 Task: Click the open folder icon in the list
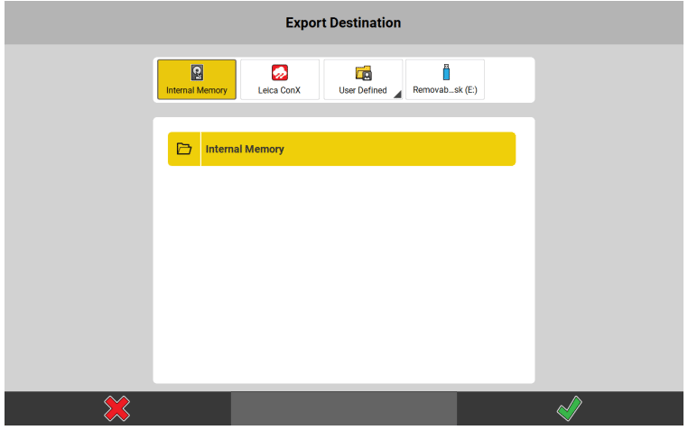pos(184,149)
